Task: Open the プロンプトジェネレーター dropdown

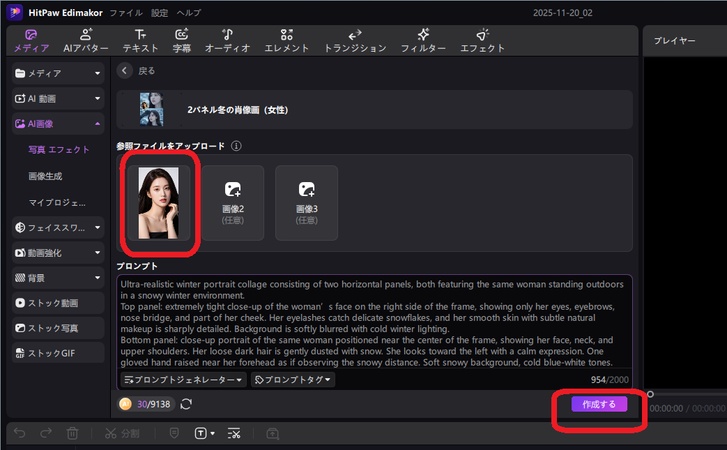Action: [183, 380]
